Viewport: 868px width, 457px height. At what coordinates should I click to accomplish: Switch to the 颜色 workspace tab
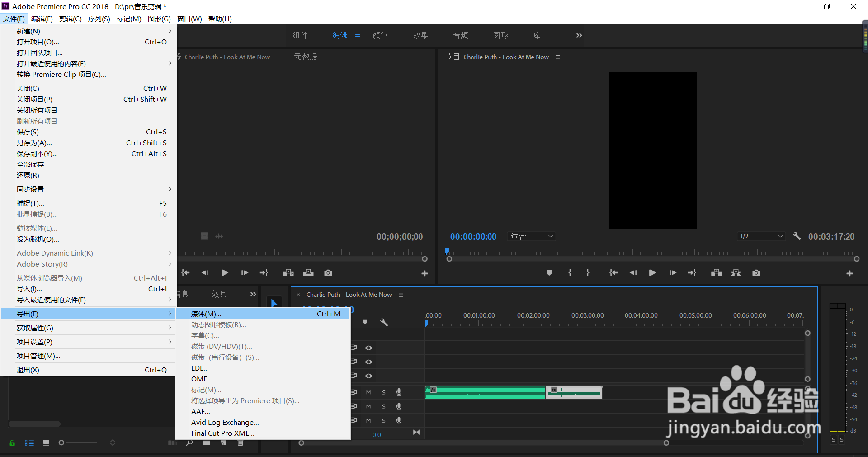click(380, 35)
